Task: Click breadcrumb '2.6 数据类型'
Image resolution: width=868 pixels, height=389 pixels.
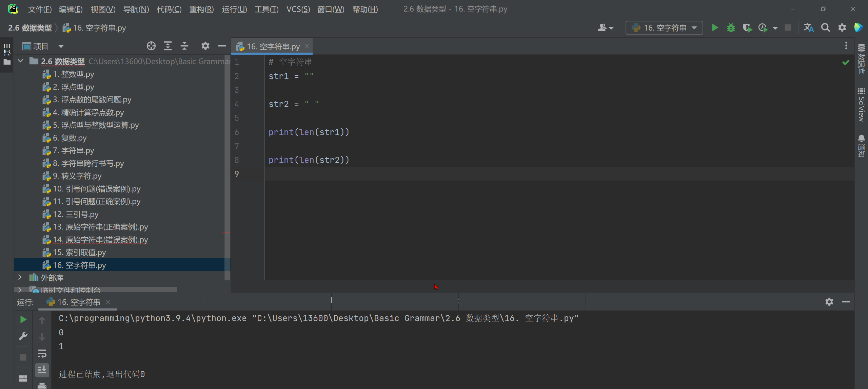Action: pos(30,28)
